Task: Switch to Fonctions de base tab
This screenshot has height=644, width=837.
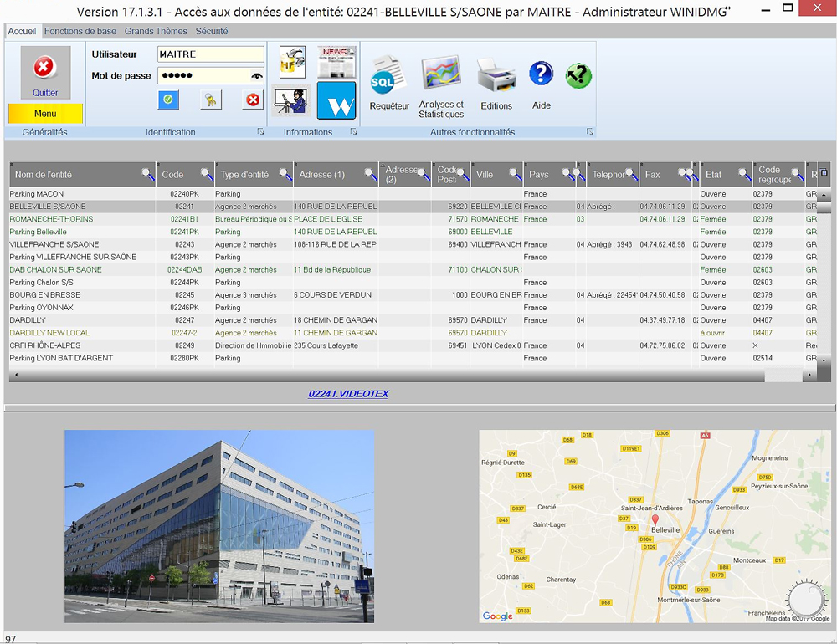Action: pos(80,31)
